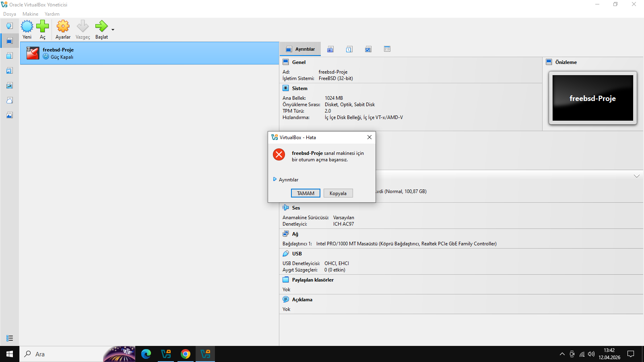Image resolution: width=644 pixels, height=362 pixels.
Task: Open Microsoft Edge from the taskbar
Action: click(146, 354)
